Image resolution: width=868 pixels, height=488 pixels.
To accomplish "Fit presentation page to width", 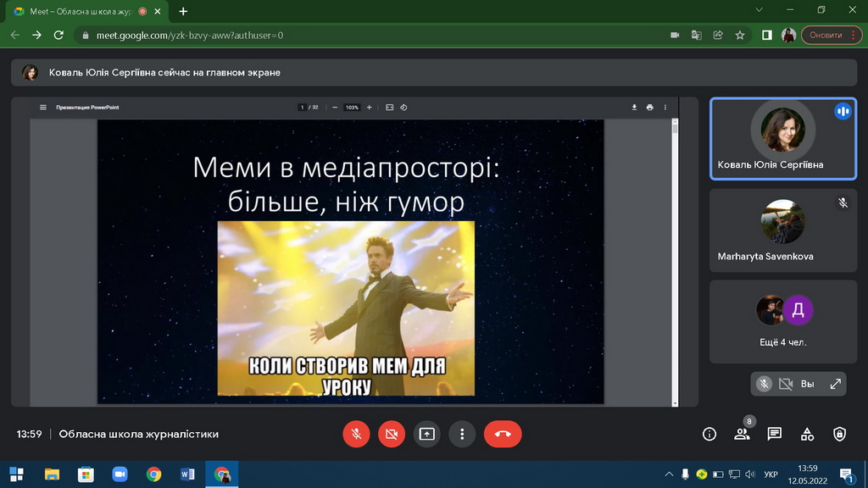I will click(390, 108).
